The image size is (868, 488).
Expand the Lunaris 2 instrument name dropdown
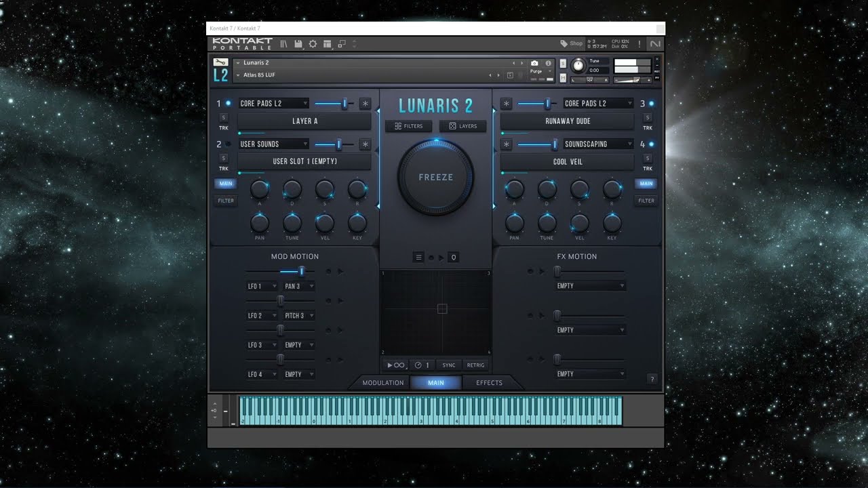238,63
